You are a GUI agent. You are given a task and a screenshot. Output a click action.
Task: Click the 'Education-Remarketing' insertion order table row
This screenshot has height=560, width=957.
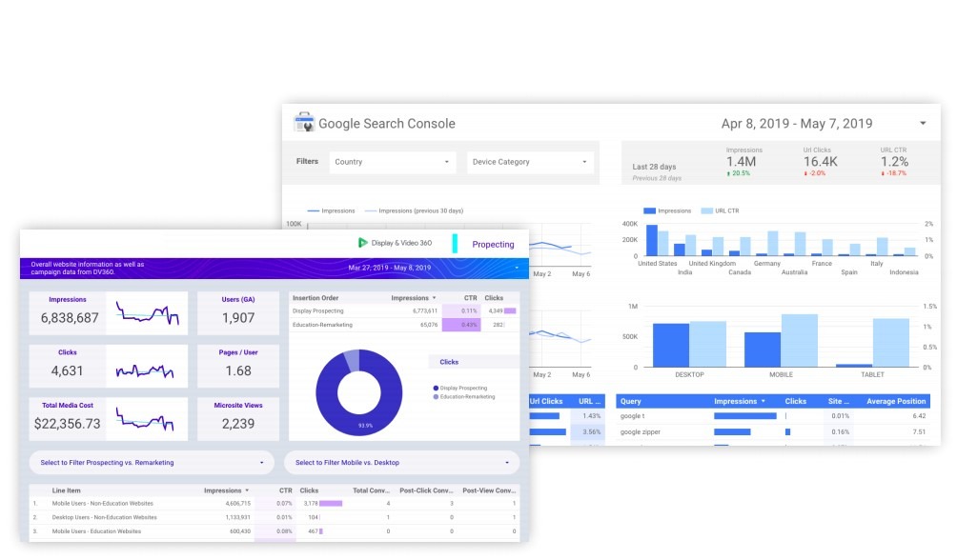point(404,325)
